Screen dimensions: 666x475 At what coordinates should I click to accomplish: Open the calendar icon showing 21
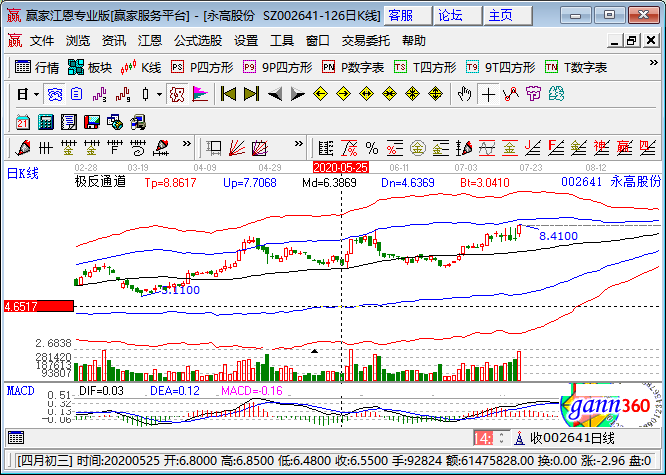tap(23, 122)
